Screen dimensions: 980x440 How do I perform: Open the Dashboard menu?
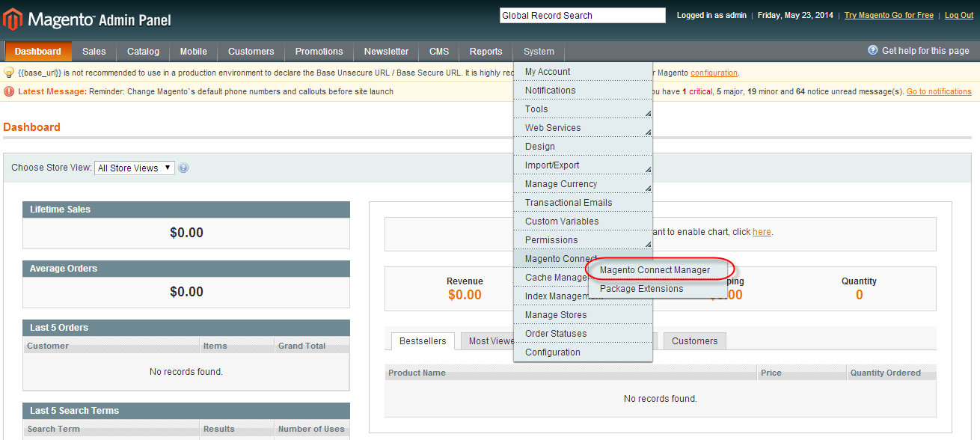pyautogui.click(x=38, y=52)
